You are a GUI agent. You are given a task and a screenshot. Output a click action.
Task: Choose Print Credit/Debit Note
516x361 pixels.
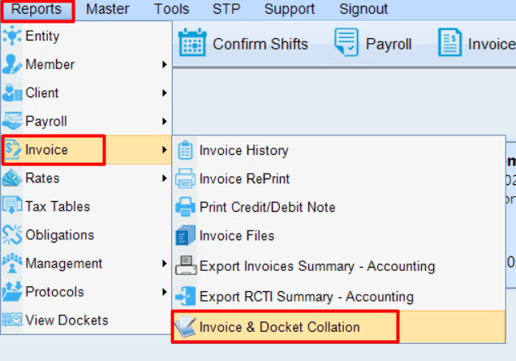click(339, 207)
